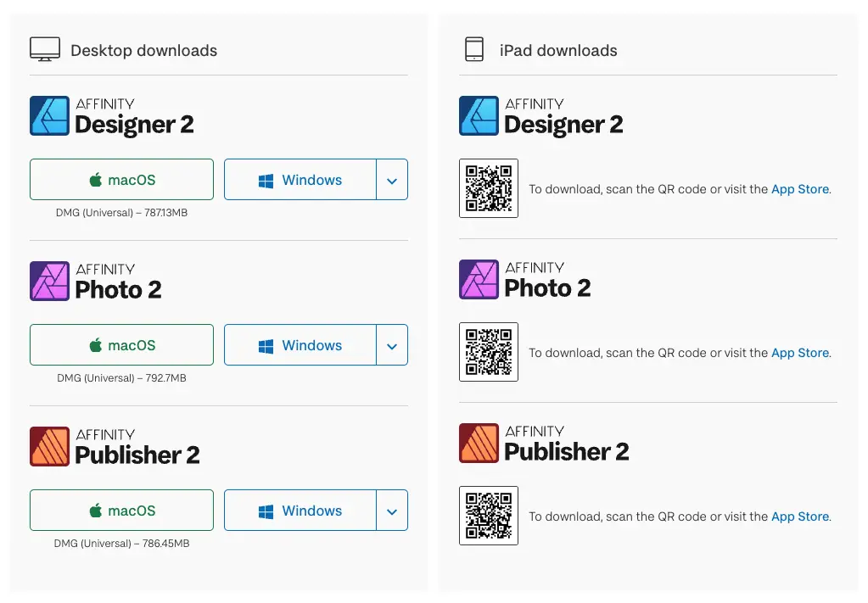Download Publisher 2 for macOS
The image size is (868, 603).
coord(122,510)
